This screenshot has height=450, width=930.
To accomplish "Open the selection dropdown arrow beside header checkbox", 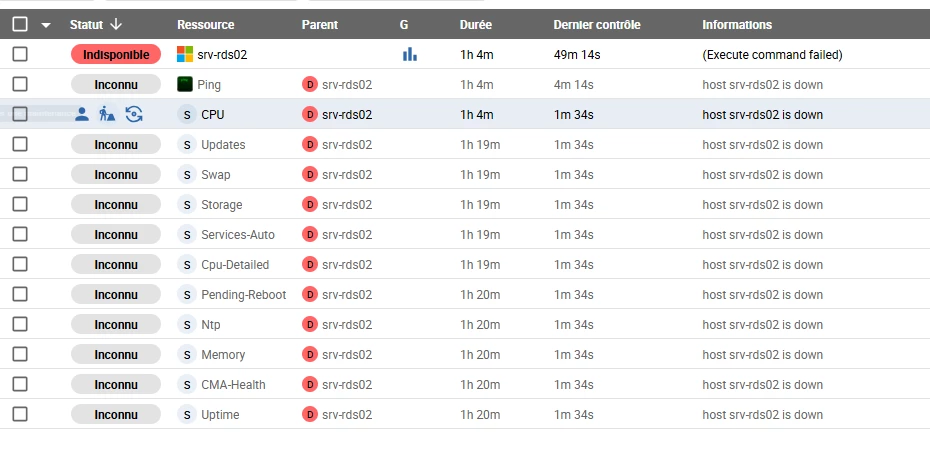I will tap(46, 25).
